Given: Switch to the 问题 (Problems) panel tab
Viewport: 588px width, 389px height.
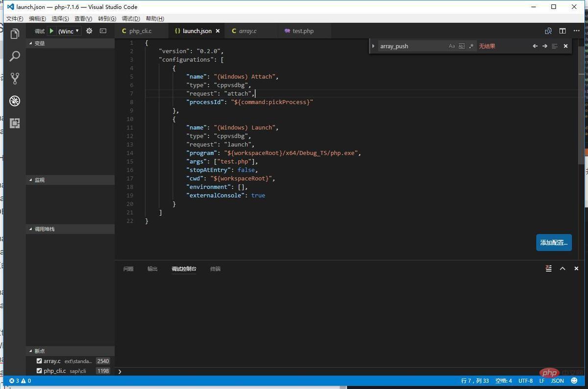Looking at the screenshot, I should click(128, 269).
